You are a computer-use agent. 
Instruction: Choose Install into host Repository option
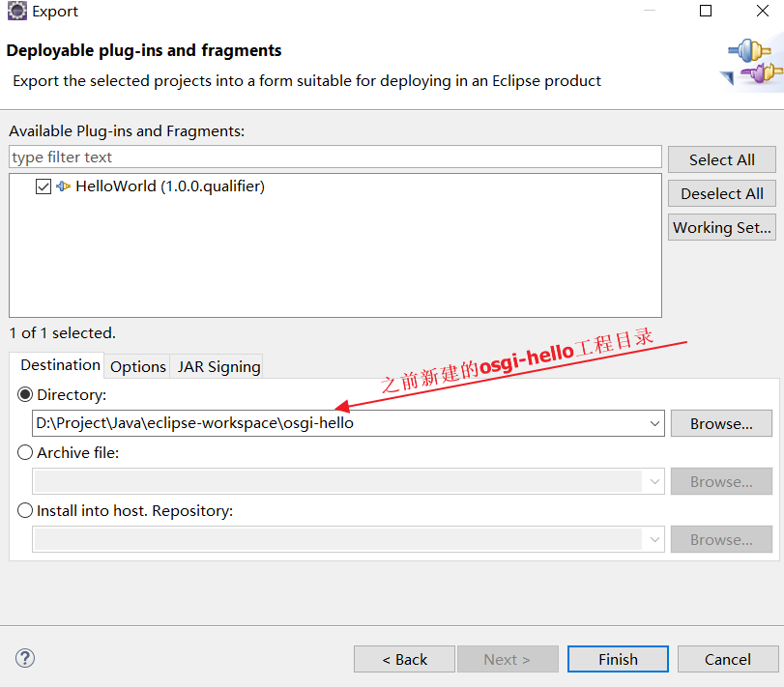[x=25, y=510]
